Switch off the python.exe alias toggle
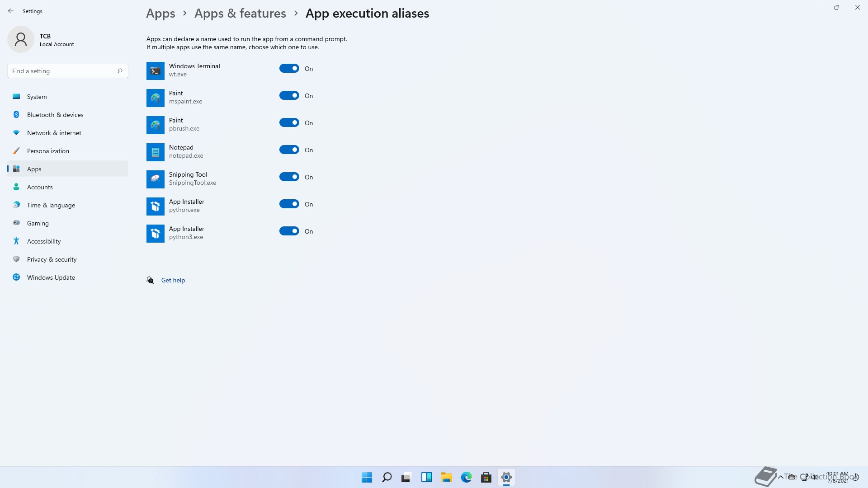The width and height of the screenshot is (868, 488). (x=289, y=204)
